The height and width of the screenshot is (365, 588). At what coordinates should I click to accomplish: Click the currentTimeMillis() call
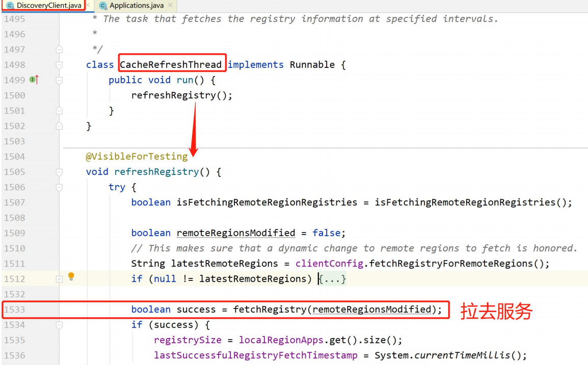(467, 355)
